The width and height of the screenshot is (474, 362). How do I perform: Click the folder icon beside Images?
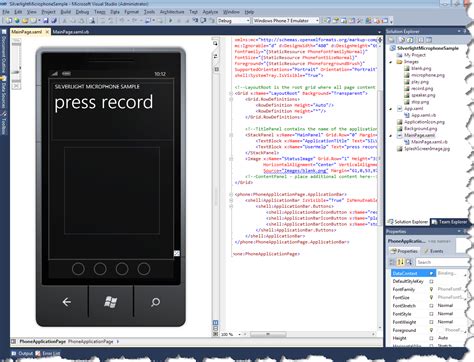399,62
